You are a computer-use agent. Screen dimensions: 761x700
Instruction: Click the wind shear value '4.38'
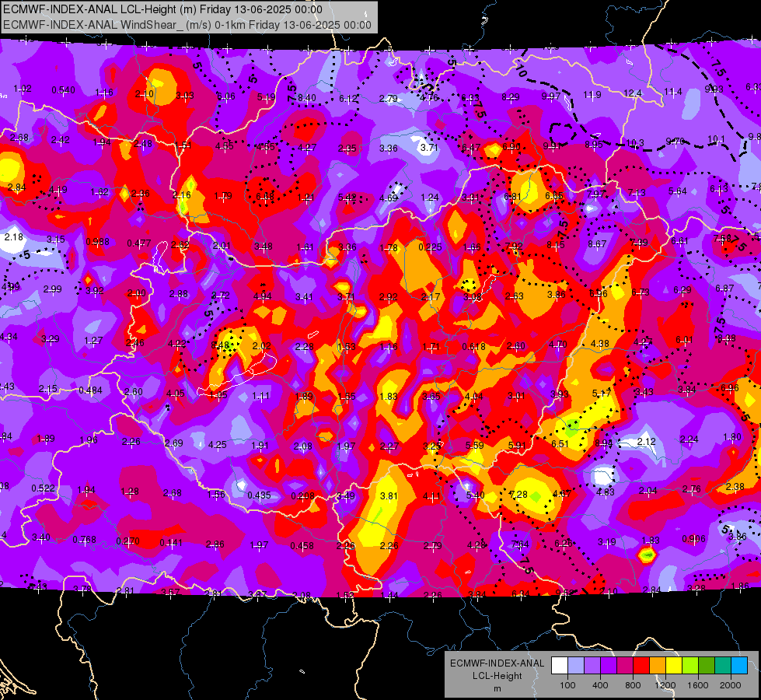600,344
